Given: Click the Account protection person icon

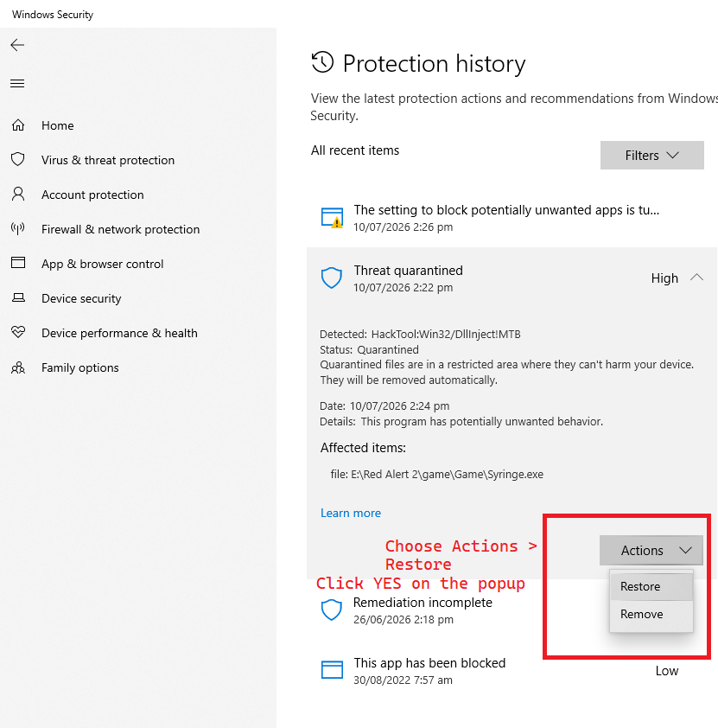Looking at the screenshot, I should [x=18, y=194].
